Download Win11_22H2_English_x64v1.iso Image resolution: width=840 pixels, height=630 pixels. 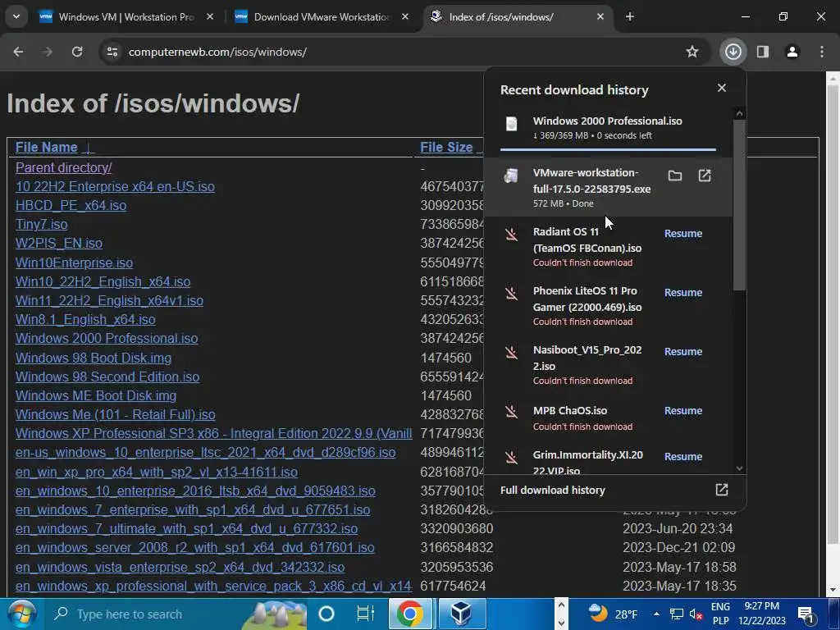[109, 300]
